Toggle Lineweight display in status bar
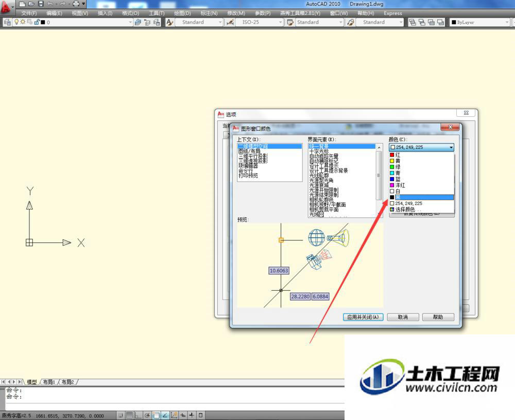 pyautogui.click(x=192, y=415)
